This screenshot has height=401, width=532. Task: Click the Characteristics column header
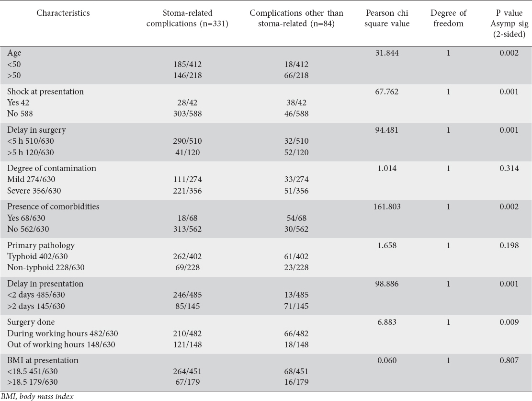coord(63,13)
